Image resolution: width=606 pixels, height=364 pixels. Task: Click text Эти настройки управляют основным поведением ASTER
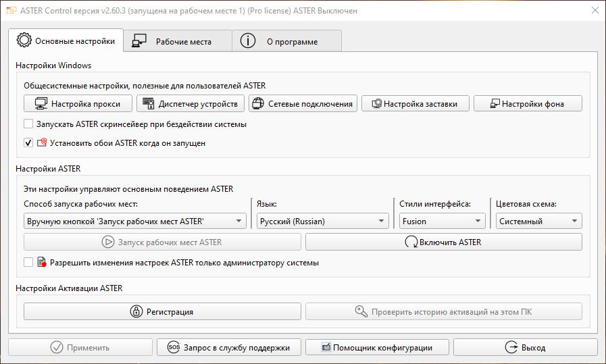pyautogui.click(x=128, y=189)
